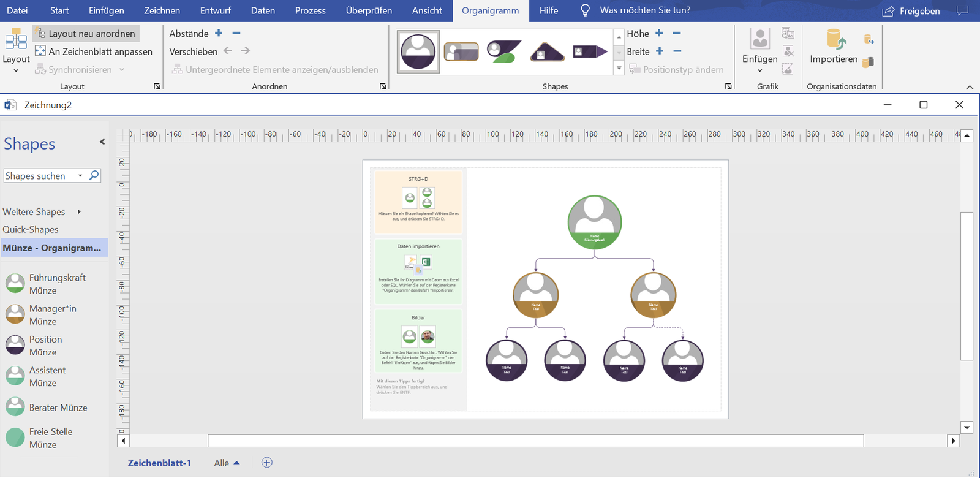The image size is (980, 478).
Task: Click the STRG+D tip card
Action: pos(418,202)
